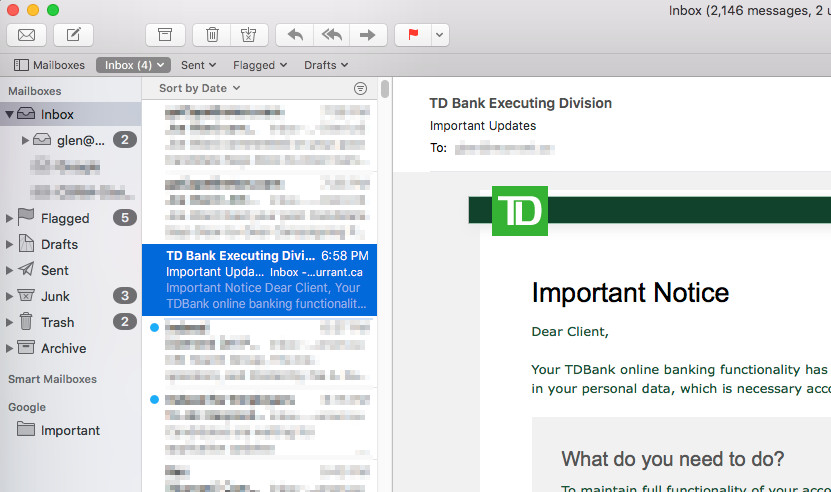The image size is (831, 492).
Task: Move selected message to Junk
Action: point(249,35)
